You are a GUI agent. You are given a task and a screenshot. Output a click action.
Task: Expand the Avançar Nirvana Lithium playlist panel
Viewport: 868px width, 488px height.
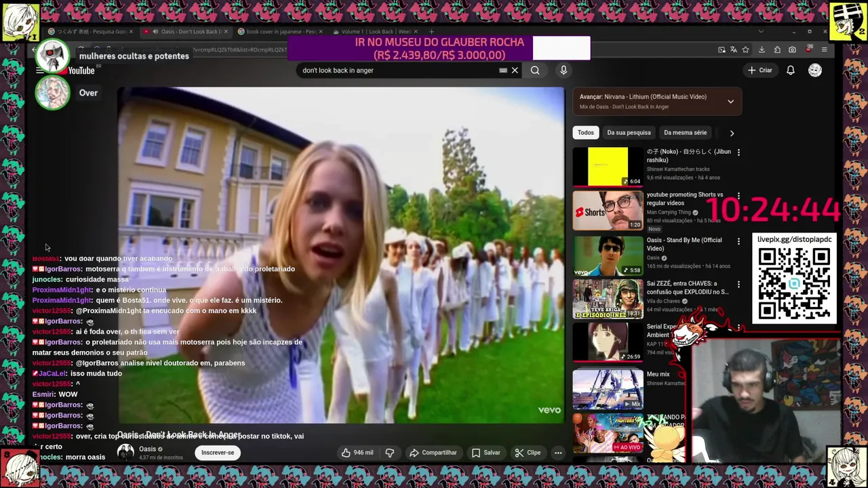[730, 102]
